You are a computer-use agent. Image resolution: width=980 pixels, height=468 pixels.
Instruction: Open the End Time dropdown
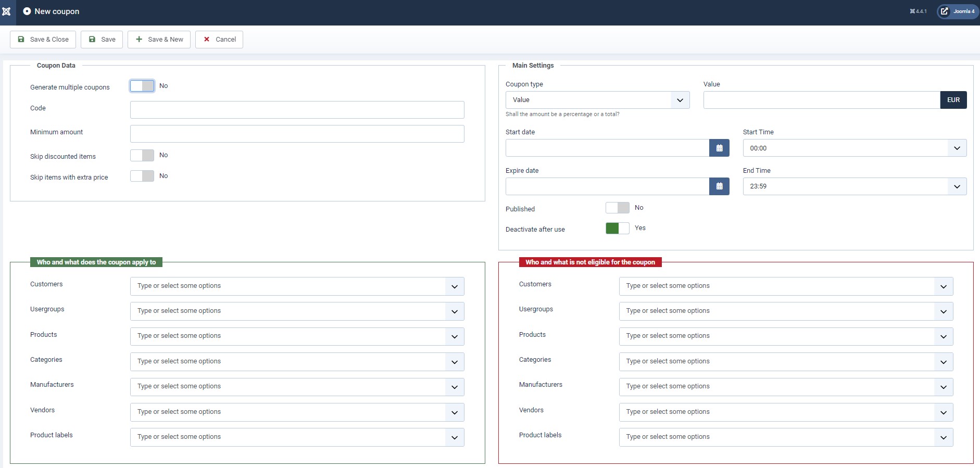click(854, 186)
